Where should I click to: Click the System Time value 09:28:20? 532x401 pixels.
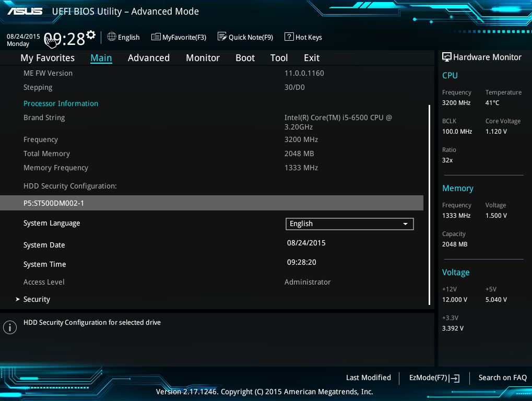(x=301, y=262)
